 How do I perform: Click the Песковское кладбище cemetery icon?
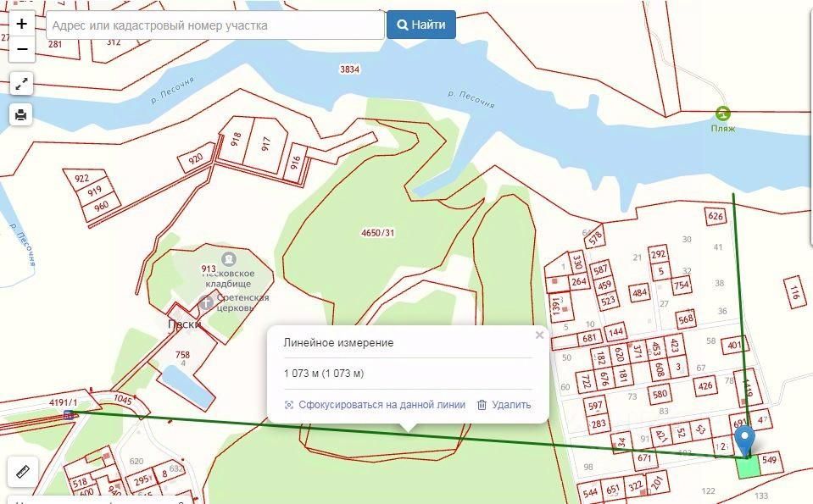click(x=229, y=258)
